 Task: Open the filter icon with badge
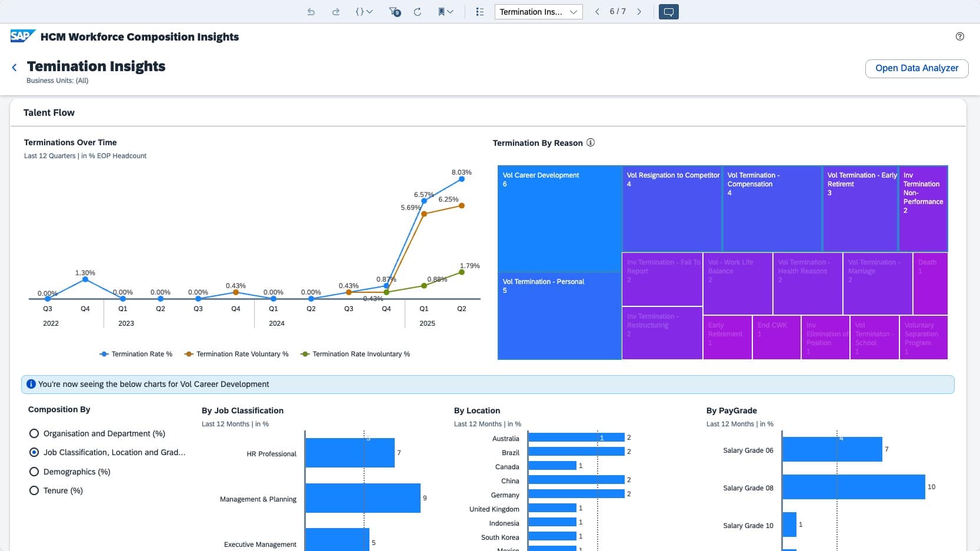pos(395,12)
